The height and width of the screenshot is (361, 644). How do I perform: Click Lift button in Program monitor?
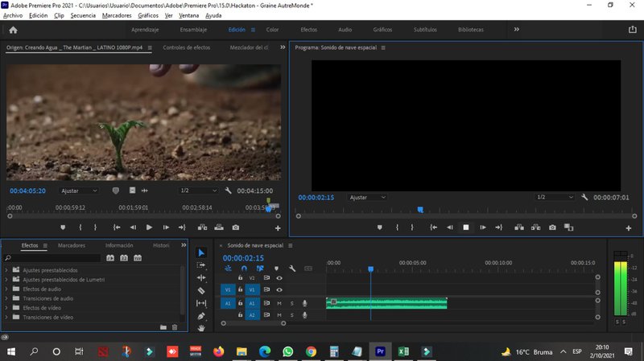click(x=519, y=228)
